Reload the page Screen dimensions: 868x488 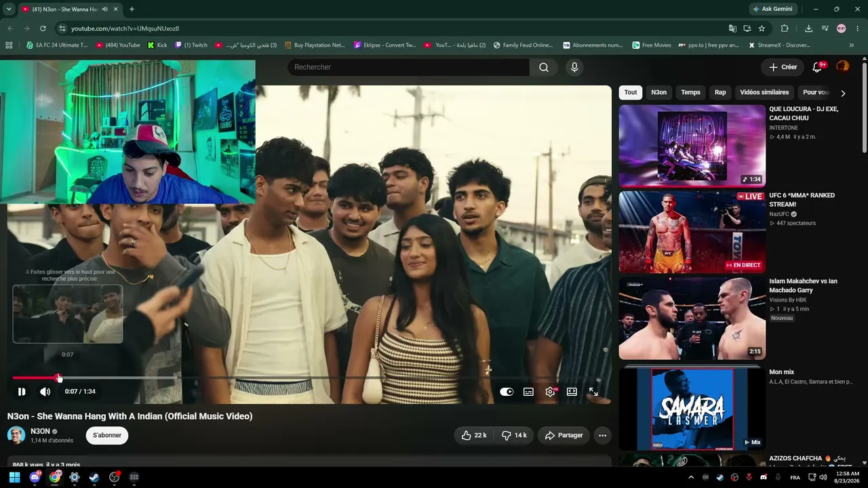point(43,28)
